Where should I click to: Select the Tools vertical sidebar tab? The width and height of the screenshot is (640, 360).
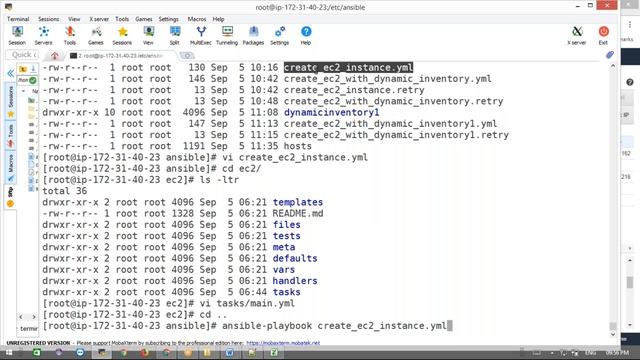(11, 136)
